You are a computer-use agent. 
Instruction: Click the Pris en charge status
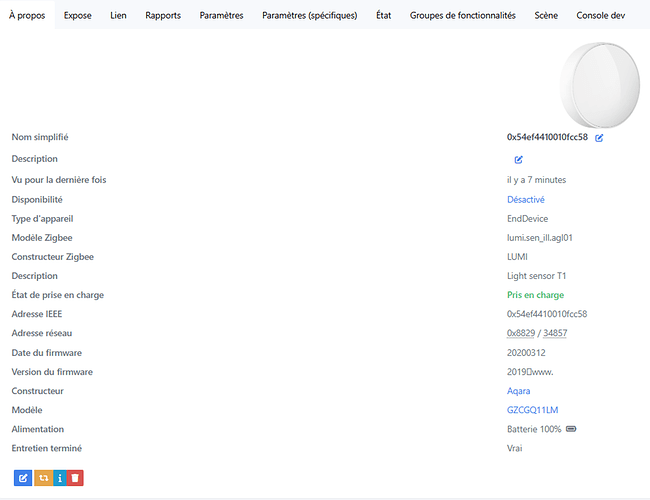(x=535, y=295)
